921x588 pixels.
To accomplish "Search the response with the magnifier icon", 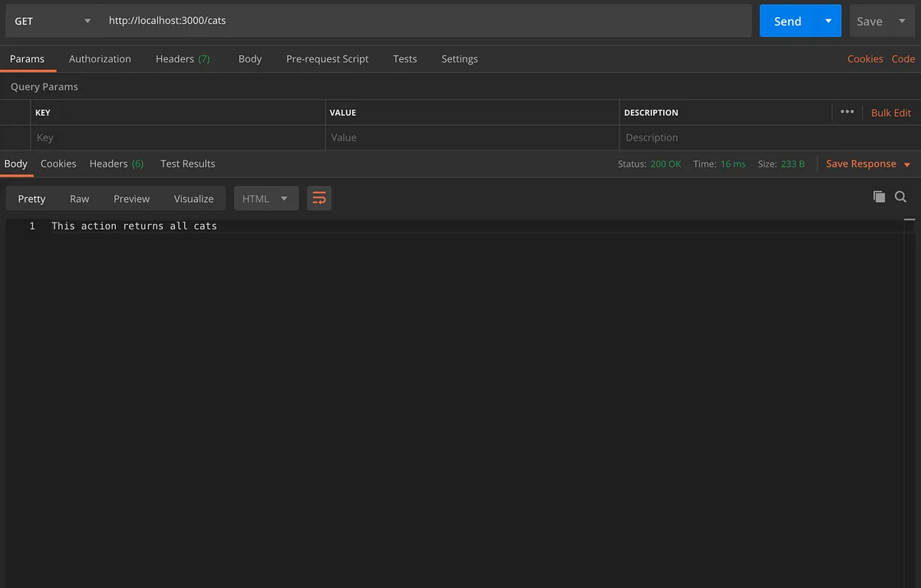I will pyautogui.click(x=901, y=197).
